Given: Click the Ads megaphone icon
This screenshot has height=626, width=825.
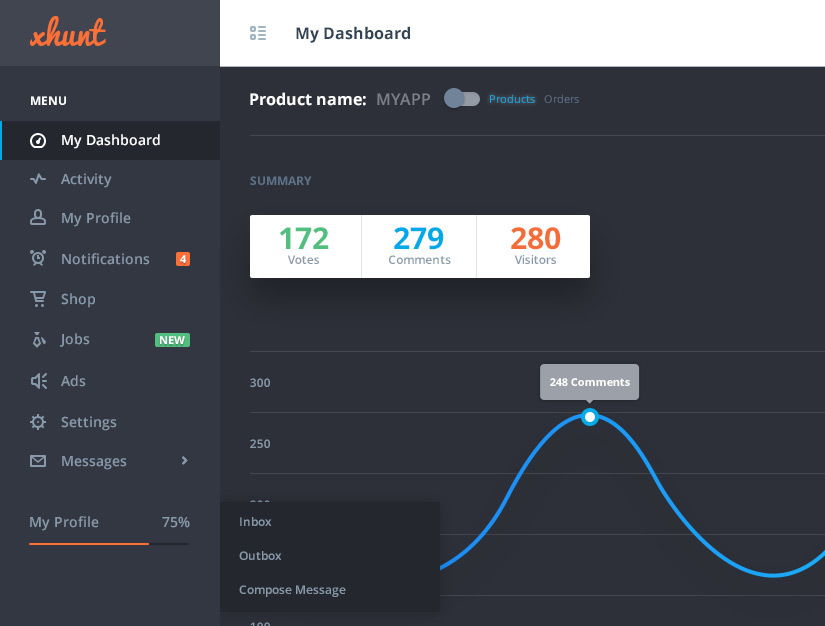Looking at the screenshot, I should tap(38, 381).
